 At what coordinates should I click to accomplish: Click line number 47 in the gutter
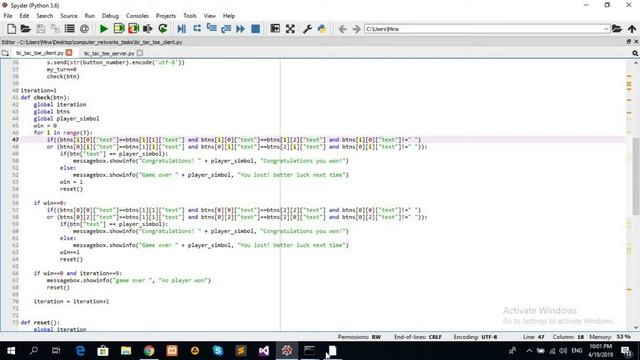[x=15, y=140]
